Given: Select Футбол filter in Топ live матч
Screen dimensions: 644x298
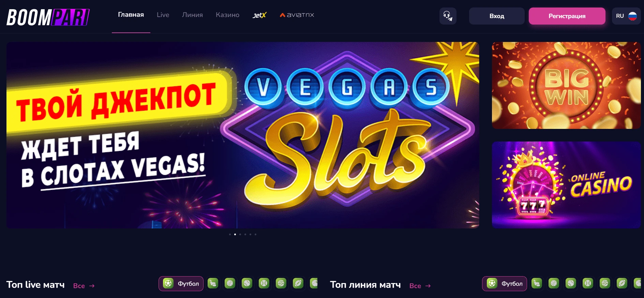Looking at the screenshot, I should click(x=181, y=284).
